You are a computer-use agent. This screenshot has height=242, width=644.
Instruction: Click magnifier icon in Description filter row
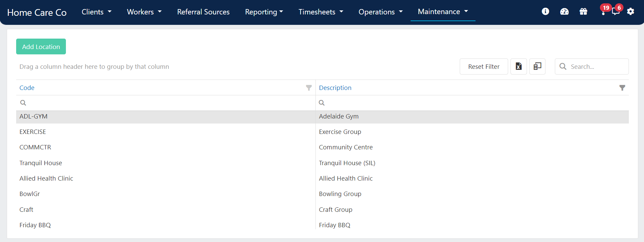click(322, 103)
